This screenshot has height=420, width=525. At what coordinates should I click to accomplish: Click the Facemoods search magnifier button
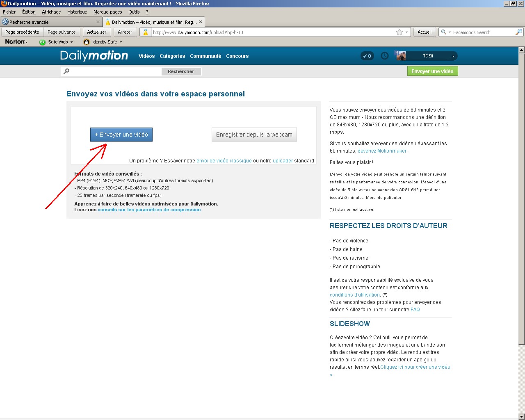click(x=519, y=32)
